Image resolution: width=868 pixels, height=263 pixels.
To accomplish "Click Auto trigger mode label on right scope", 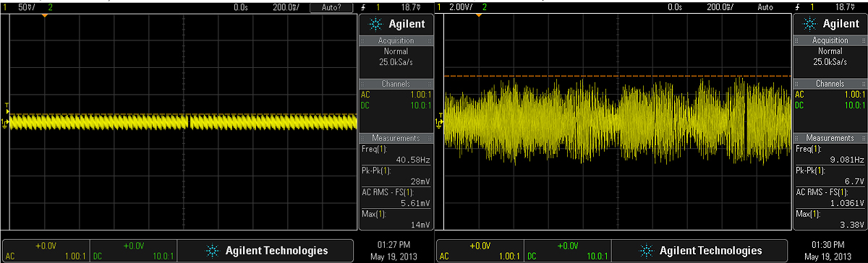I will coord(765,7).
